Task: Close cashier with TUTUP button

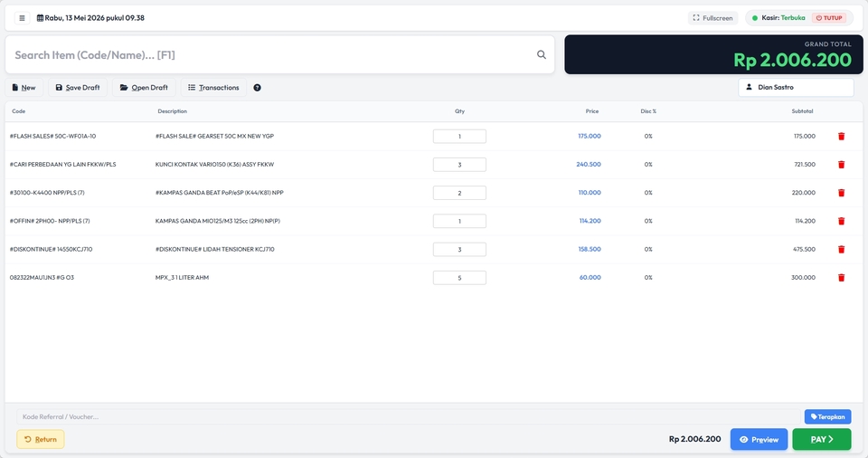Action: [x=829, y=18]
